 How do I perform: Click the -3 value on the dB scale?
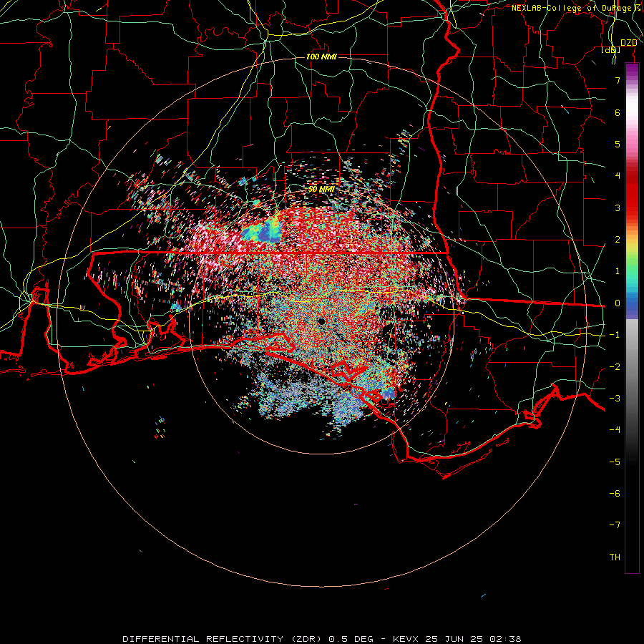click(x=615, y=399)
